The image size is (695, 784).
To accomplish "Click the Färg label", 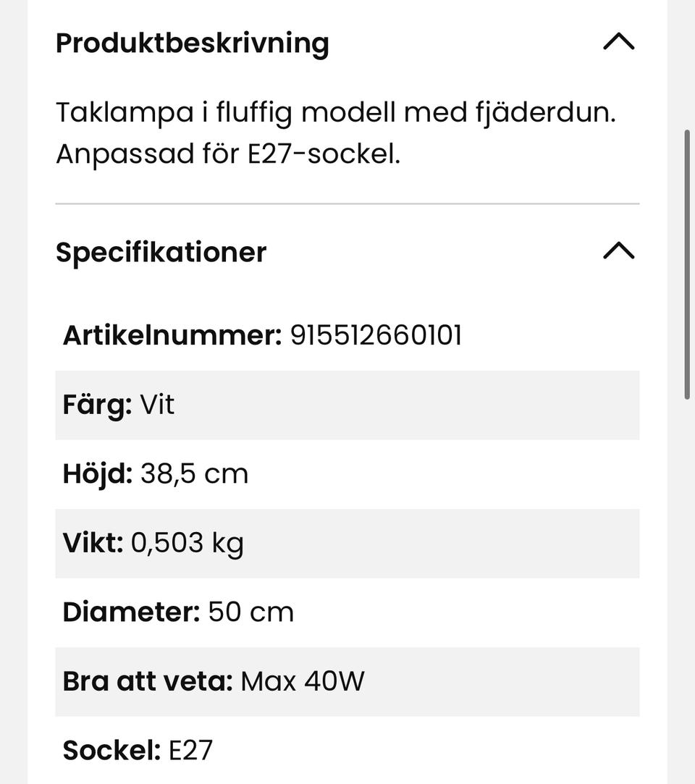I will coord(97,405).
